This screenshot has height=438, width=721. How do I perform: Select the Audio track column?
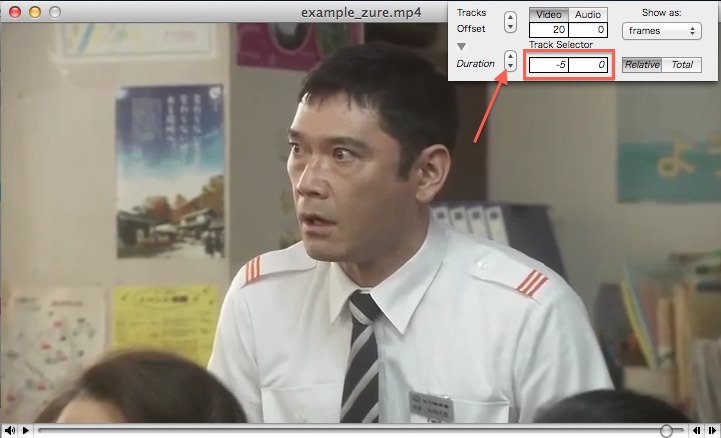pos(588,15)
